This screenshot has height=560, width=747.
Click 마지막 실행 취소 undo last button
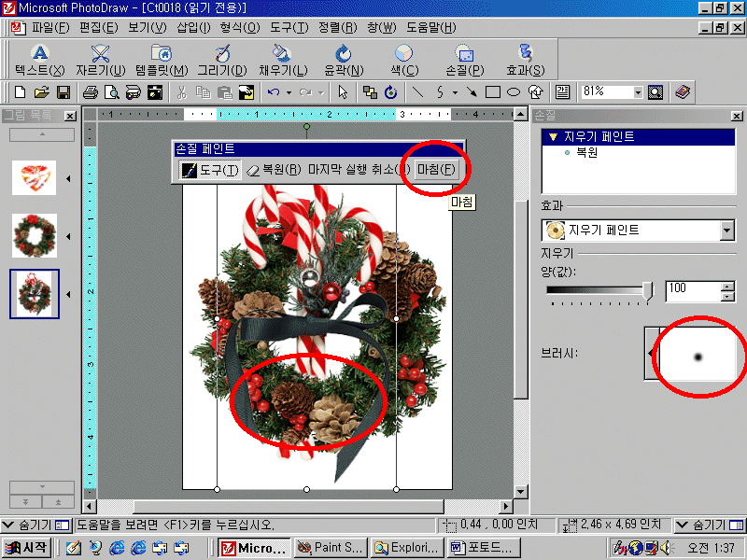click(x=359, y=170)
